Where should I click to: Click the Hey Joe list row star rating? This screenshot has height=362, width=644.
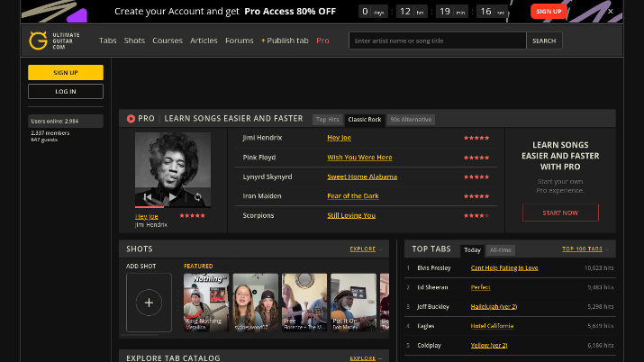point(476,138)
